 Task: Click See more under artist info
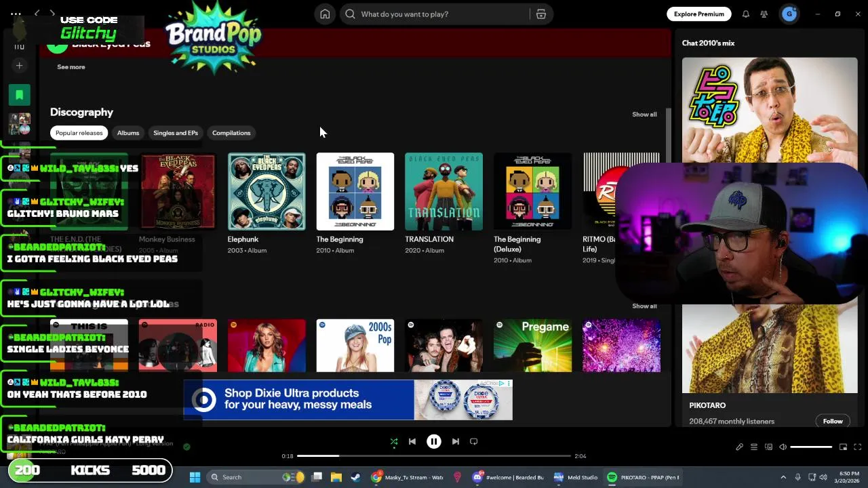pyautogui.click(x=71, y=67)
